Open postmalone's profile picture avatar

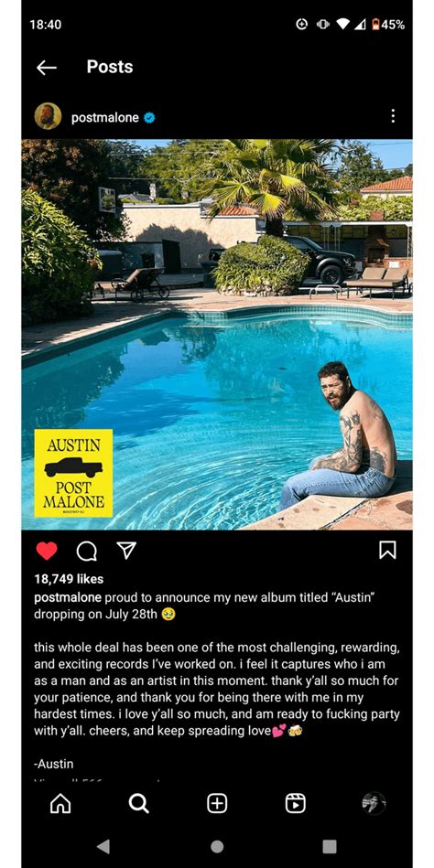[x=48, y=116]
